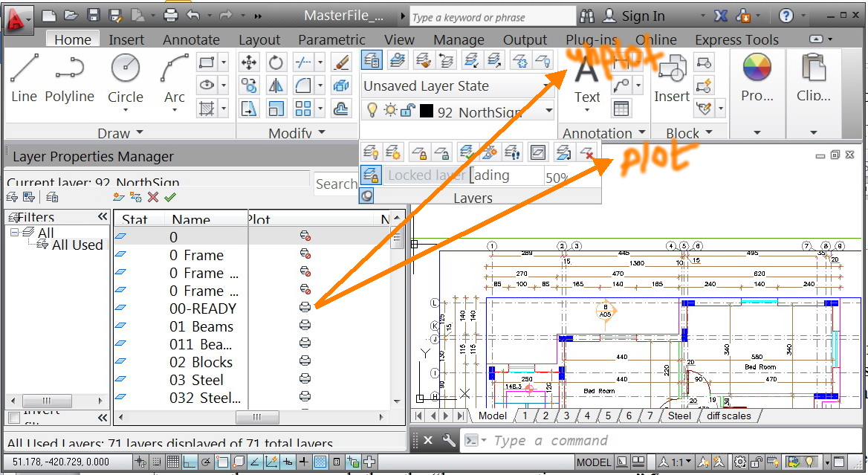Toggle plot off for the 01 Beams layer
The width and height of the screenshot is (868, 475).
[305, 324]
